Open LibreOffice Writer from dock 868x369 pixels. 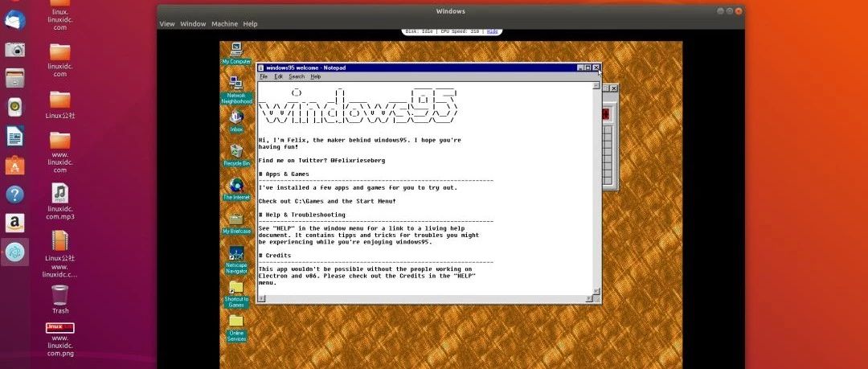point(15,136)
